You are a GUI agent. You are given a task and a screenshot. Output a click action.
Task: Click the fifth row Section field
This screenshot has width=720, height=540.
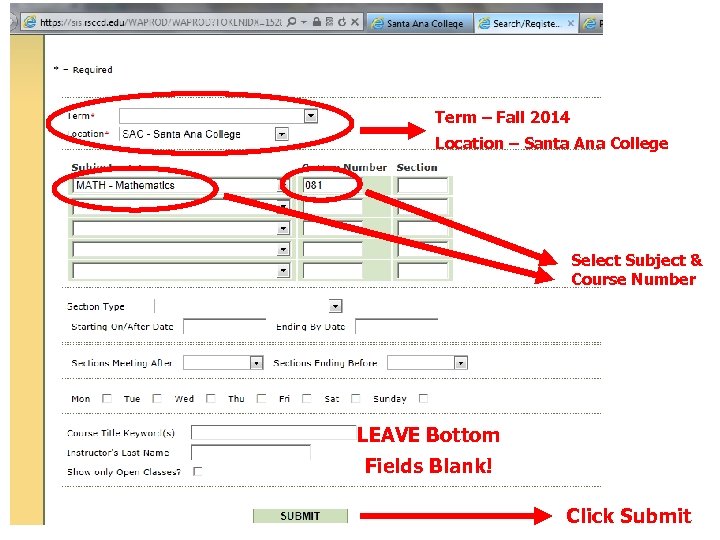pos(422,271)
